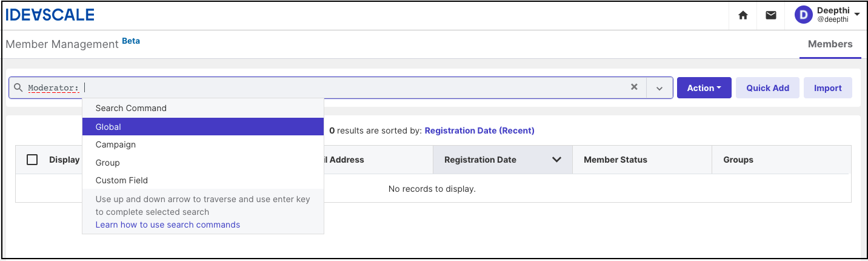
Task: Clear the search with X icon
Action: tap(634, 87)
